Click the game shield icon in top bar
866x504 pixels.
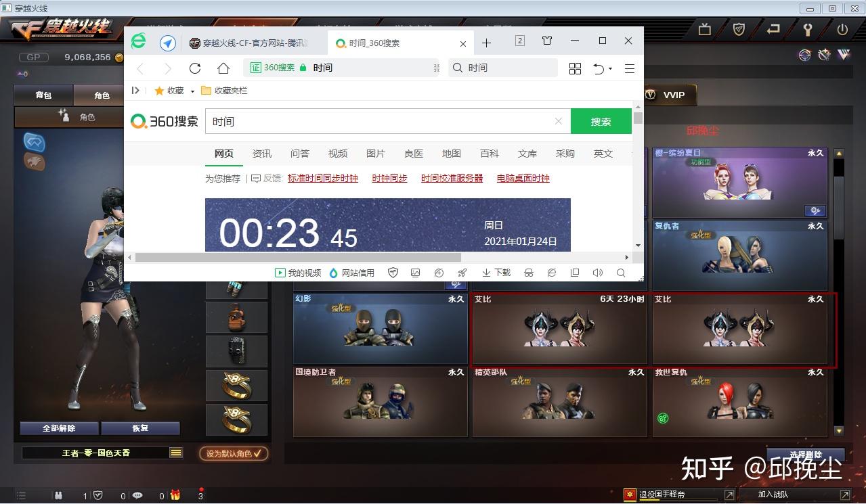click(x=739, y=29)
